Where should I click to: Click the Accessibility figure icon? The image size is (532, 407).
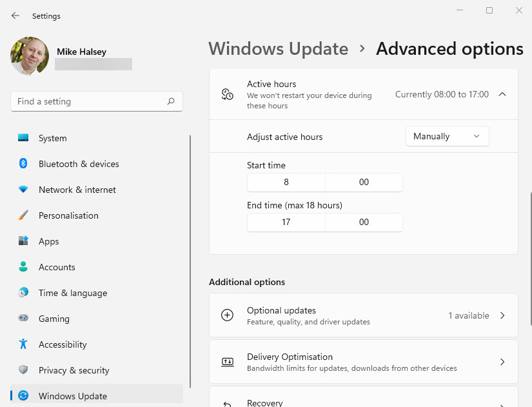tap(23, 344)
